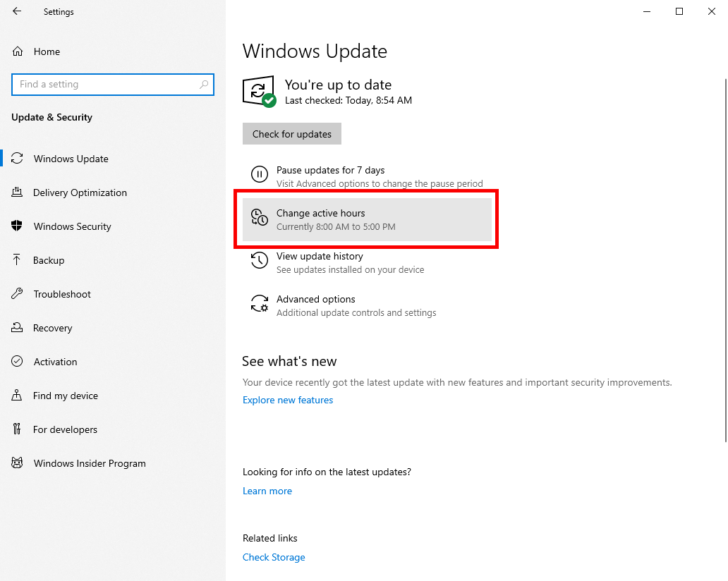Click the Explore new features link

(288, 400)
